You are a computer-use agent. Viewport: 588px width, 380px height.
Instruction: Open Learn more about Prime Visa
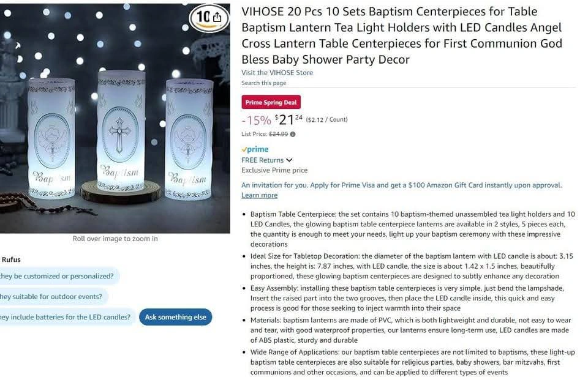260,195
